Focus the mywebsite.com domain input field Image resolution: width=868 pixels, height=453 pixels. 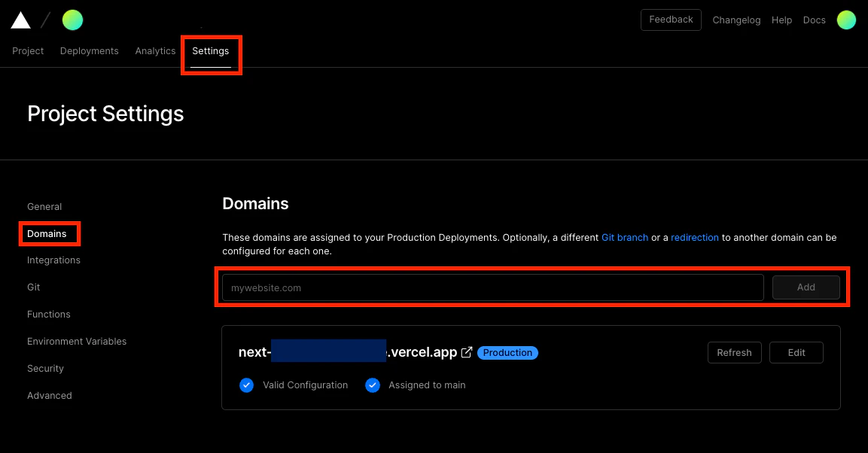tap(492, 287)
